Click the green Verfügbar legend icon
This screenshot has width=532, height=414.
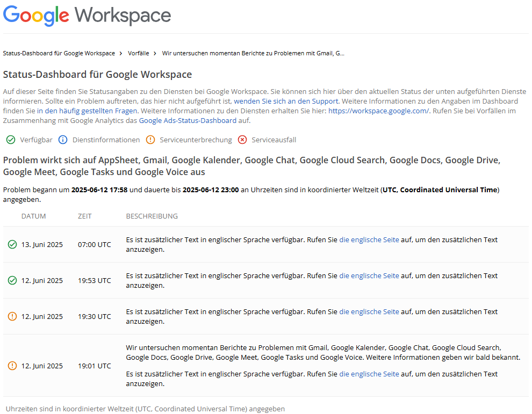(11, 140)
